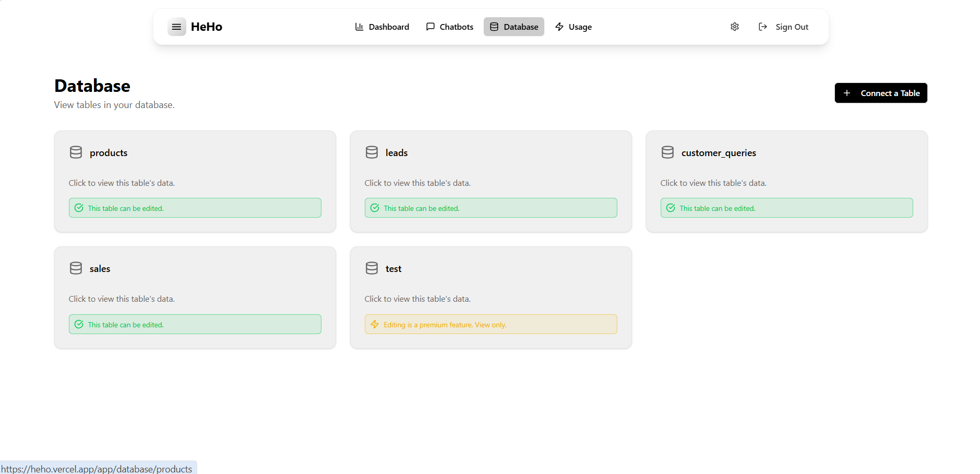Click the green checkmark icon on products card
980x474 pixels.
click(79, 208)
